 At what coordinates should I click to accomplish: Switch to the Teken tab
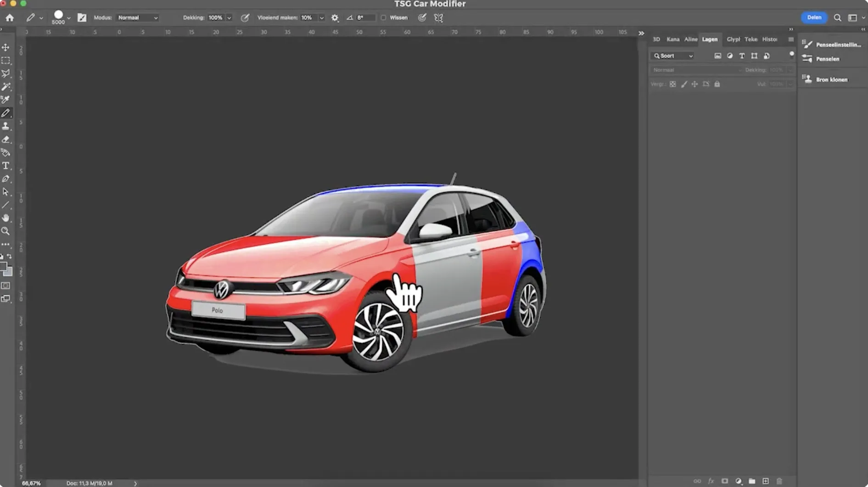coord(751,39)
